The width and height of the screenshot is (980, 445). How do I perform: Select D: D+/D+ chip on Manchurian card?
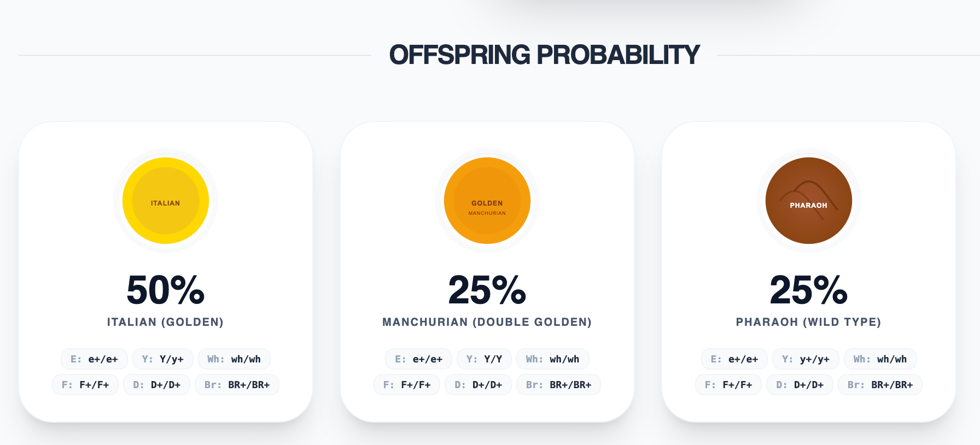(x=478, y=385)
